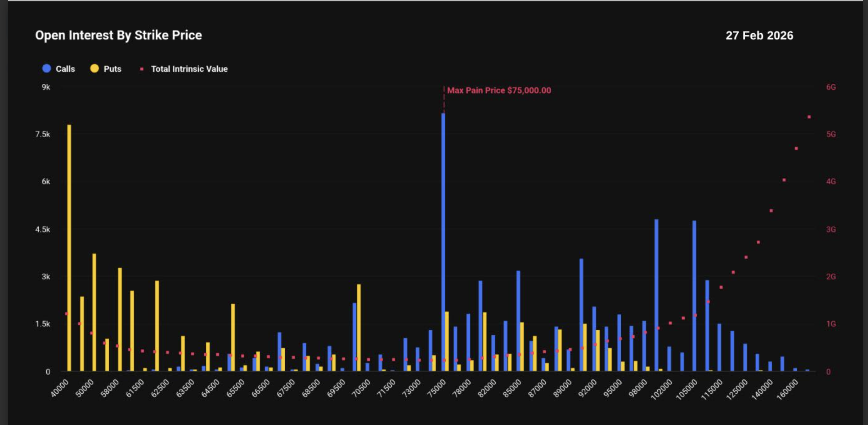Screen dimensions: 868x425
Task: Click Open Interest By Strike Price title
Action: click(118, 35)
